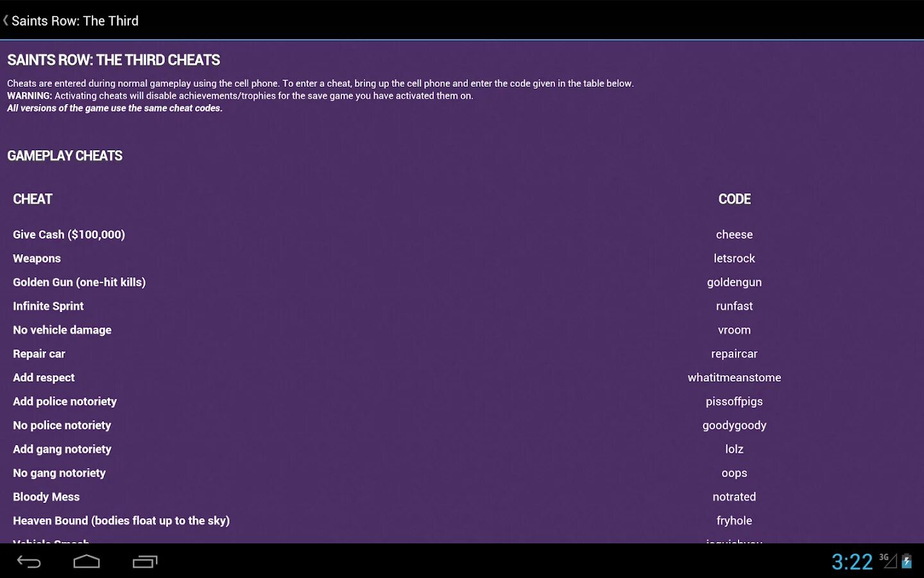
Task: Select the vroom cheat code
Action: [735, 329]
